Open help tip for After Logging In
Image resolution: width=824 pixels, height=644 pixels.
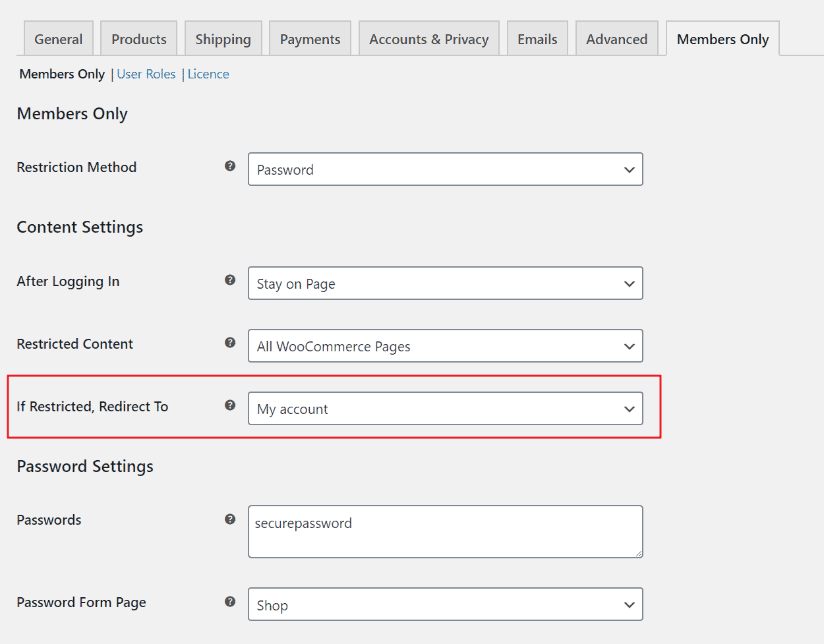click(x=230, y=280)
